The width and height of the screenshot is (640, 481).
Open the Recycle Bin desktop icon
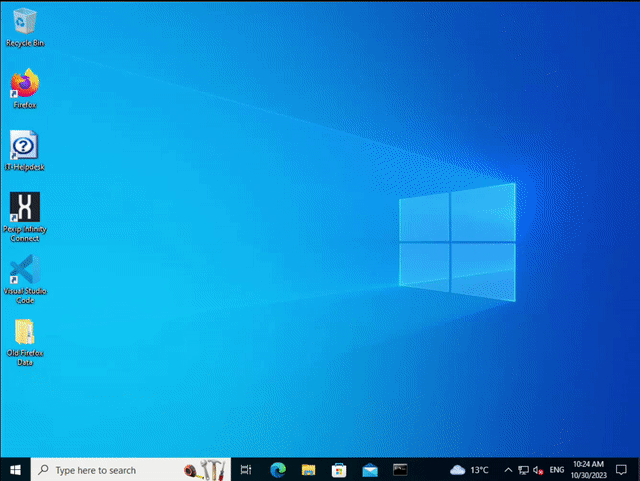coord(24,22)
